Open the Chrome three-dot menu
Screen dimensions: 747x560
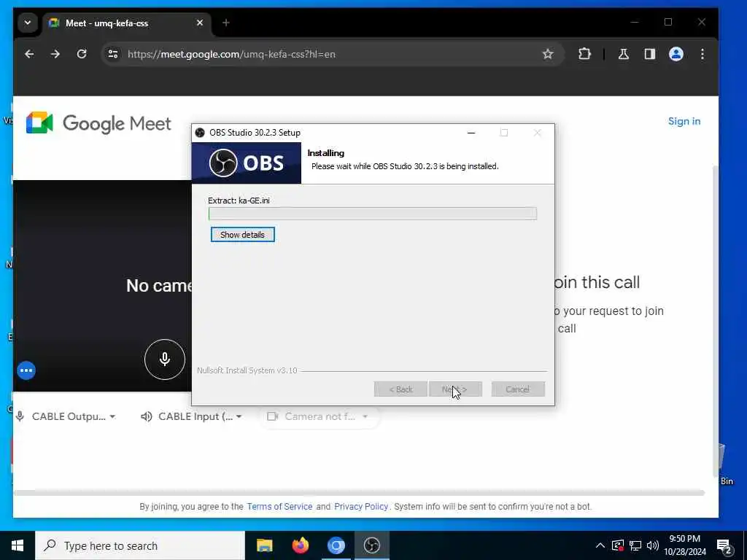pyautogui.click(x=703, y=54)
